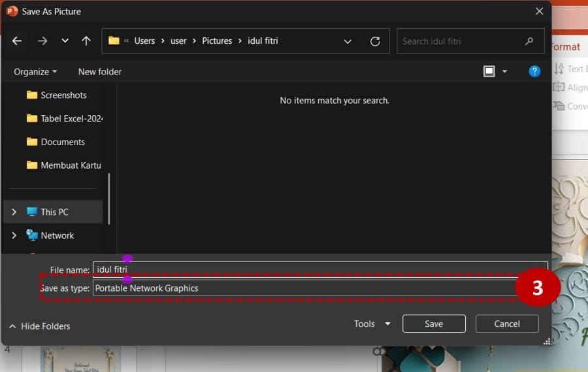Click the Forward navigation arrow
This screenshot has width=588, height=372.
[42, 41]
